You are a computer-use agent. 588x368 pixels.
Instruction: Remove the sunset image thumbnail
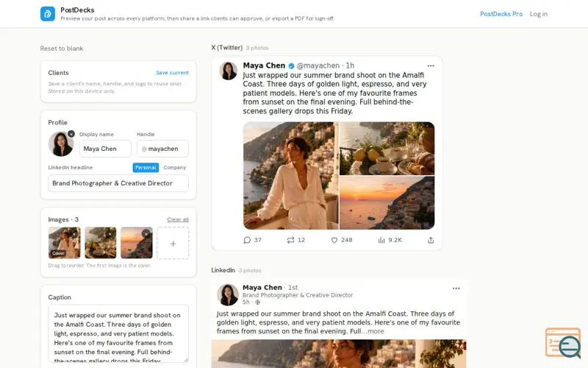tap(146, 233)
